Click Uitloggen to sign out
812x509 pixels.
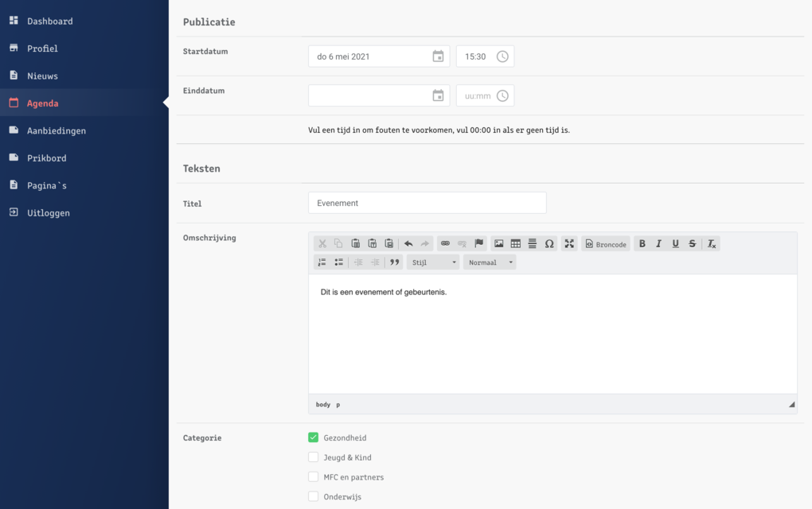click(48, 213)
